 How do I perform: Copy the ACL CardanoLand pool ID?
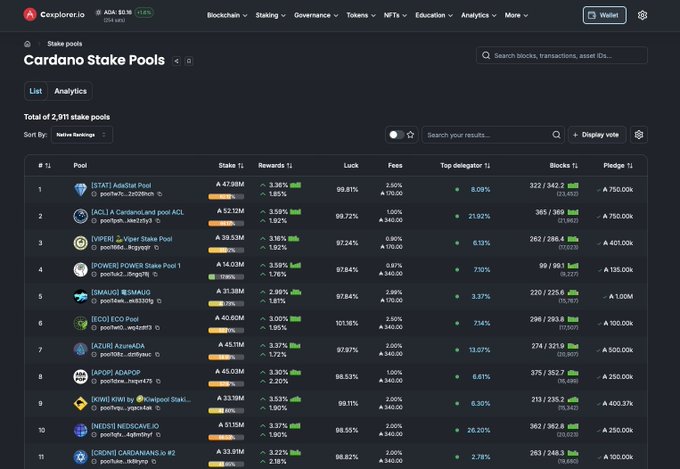[x=158, y=221]
